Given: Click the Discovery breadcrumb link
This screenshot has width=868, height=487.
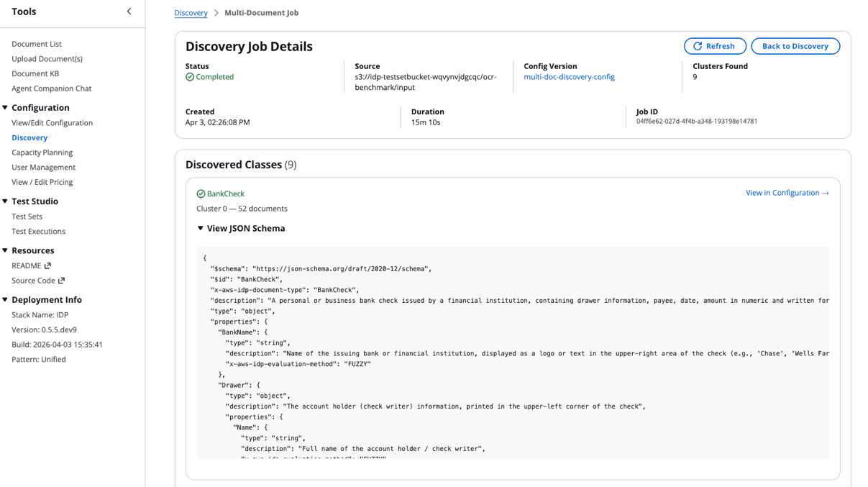Looking at the screenshot, I should click(x=191, y=13).
